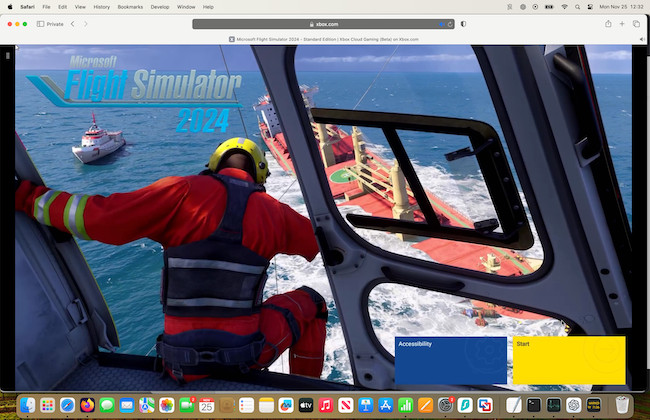Show the tab overview icon
The height and width of the screenshot is (420, 650).
[x=636, y=23]
